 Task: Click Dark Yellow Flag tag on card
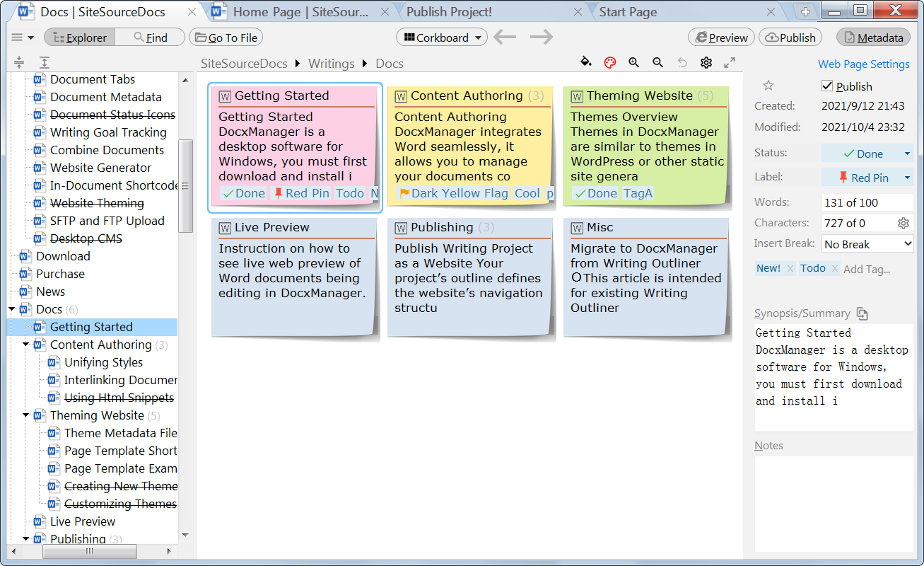click(x=453, y=193)
